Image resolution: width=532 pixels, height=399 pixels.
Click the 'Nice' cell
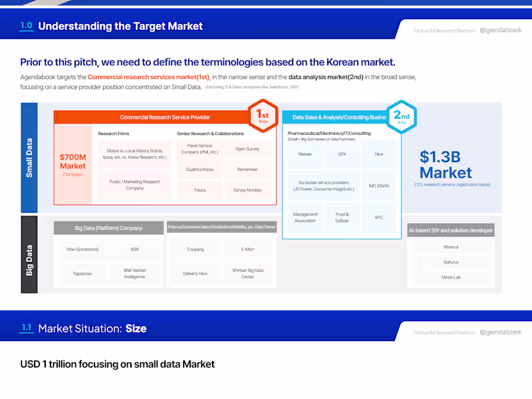(x=379, y=154)
